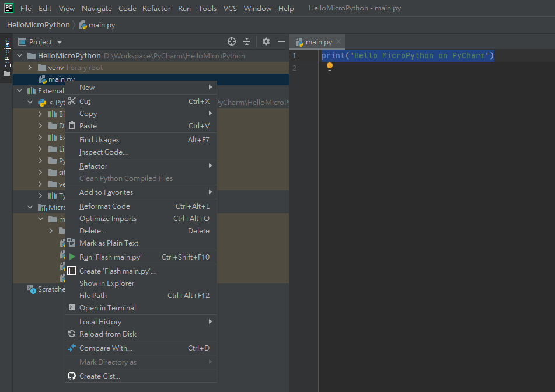Expand the Typeshed Stubs node
This screenshot has height=392, width=555.
pyautogui.click(x=40, y=195)
